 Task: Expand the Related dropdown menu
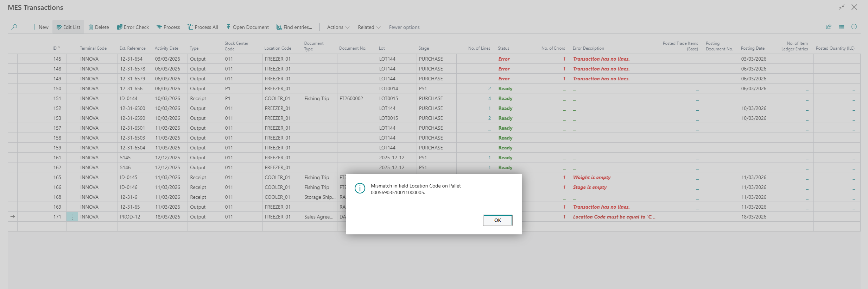(369, 27)
